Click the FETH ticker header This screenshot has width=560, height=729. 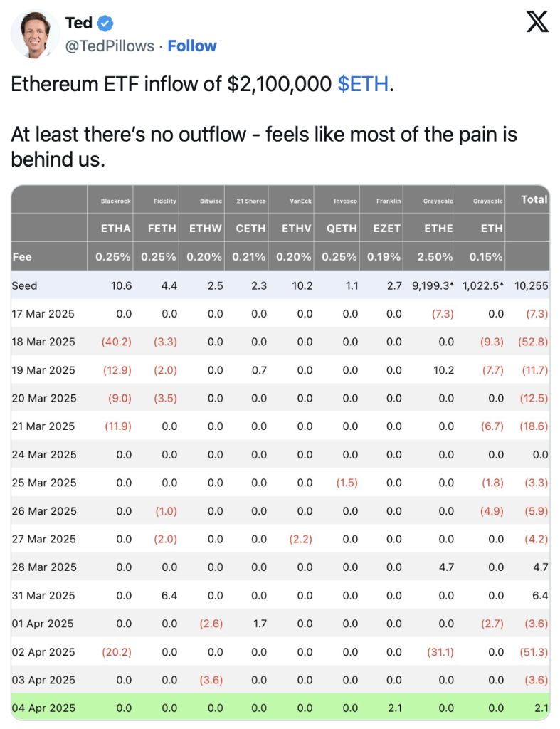tap(162, 229)
